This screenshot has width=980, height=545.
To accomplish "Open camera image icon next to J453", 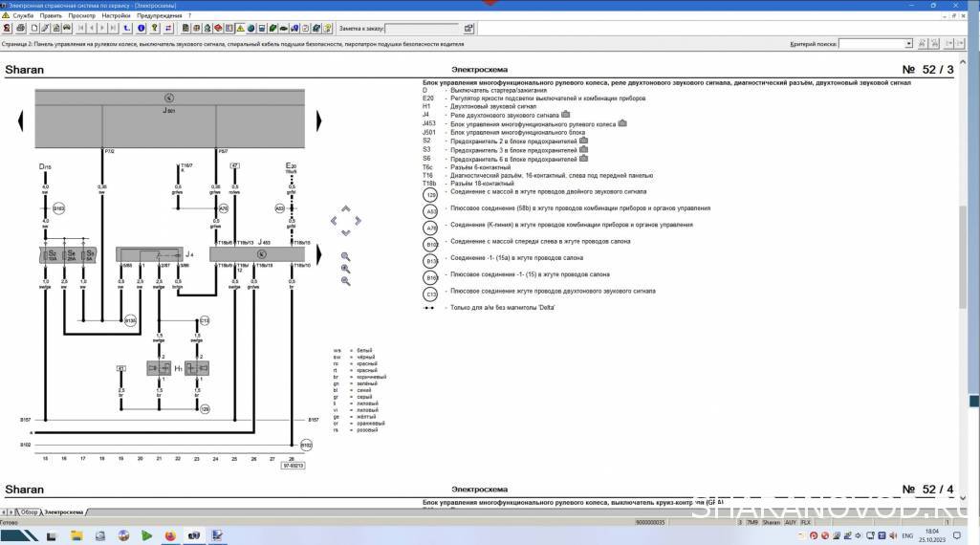I will [x=621, y=123].
